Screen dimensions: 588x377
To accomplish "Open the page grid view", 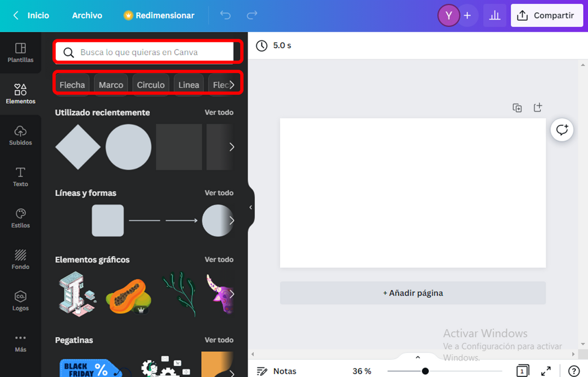I will tap(522, 371).
